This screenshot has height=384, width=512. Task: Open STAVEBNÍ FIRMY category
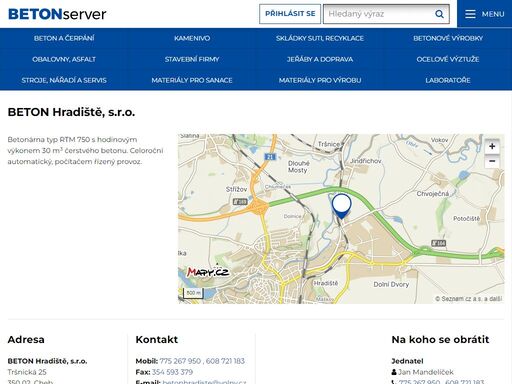[x=192, y=59]
